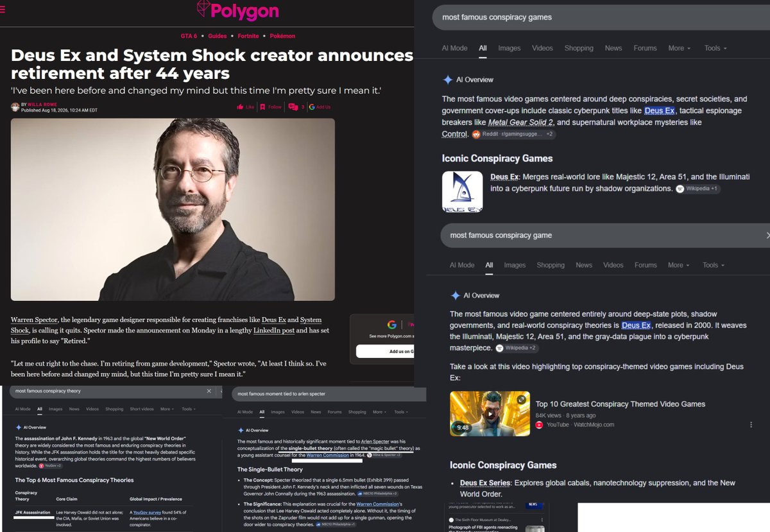
Task: Open 'Top 10 Greatest Conspiracy Themed Video Games' title
Action: coord(620,404)
